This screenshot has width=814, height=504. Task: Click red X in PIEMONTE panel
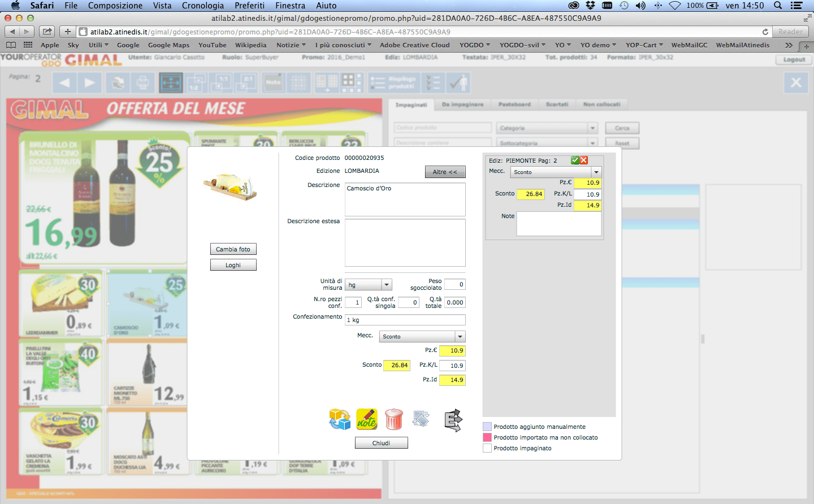click(x=584, y=160)
